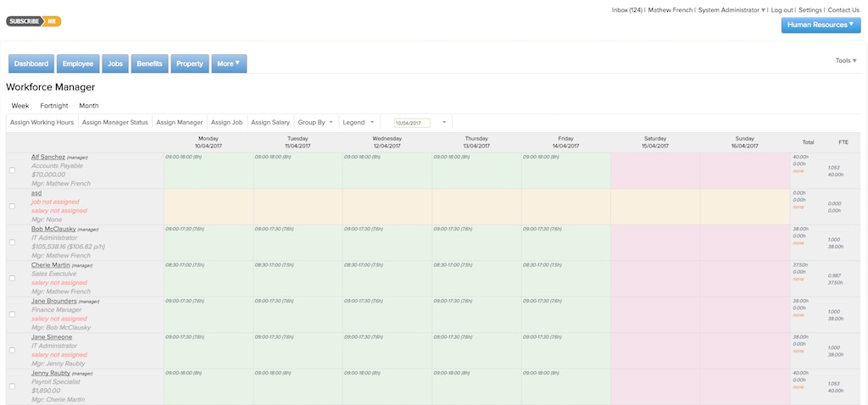Expand the Human Resources module menu
Image resolution: width=868 pixels, height=405 pixels.
pyautogui.click(x=821, y=25)
